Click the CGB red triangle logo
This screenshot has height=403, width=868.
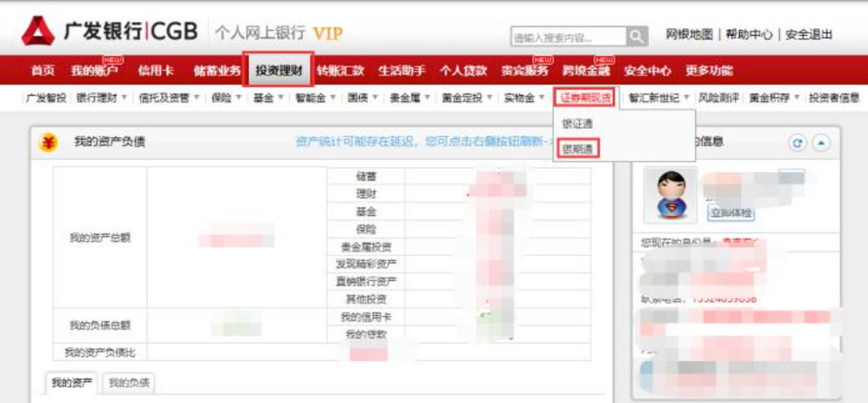point(38,31)
